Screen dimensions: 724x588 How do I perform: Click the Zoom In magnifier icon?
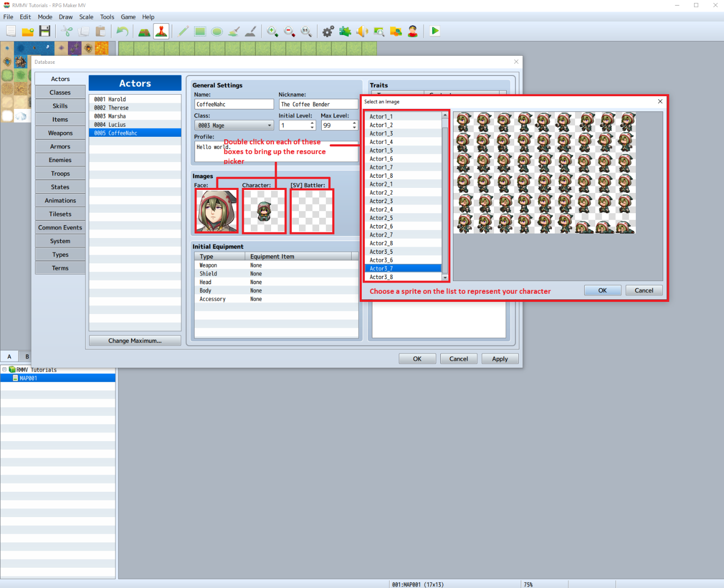click(x=273, y=31)
